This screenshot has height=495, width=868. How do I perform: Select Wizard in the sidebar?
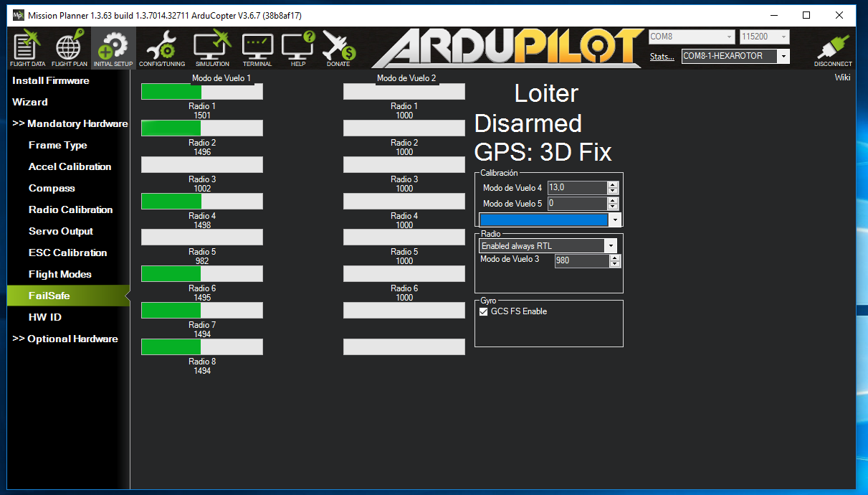coord(30,103)
